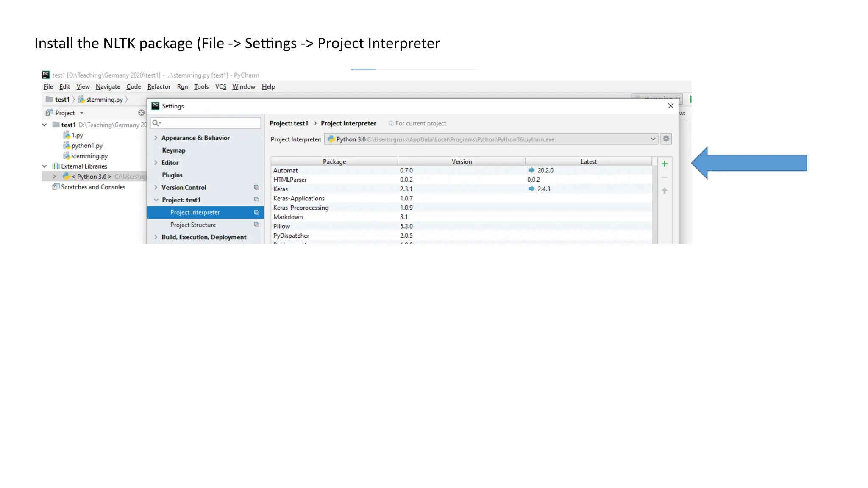This screenshot has height=488, width=868.
Task: Click the update arrow icon for Automat
Action: point(531,170)
